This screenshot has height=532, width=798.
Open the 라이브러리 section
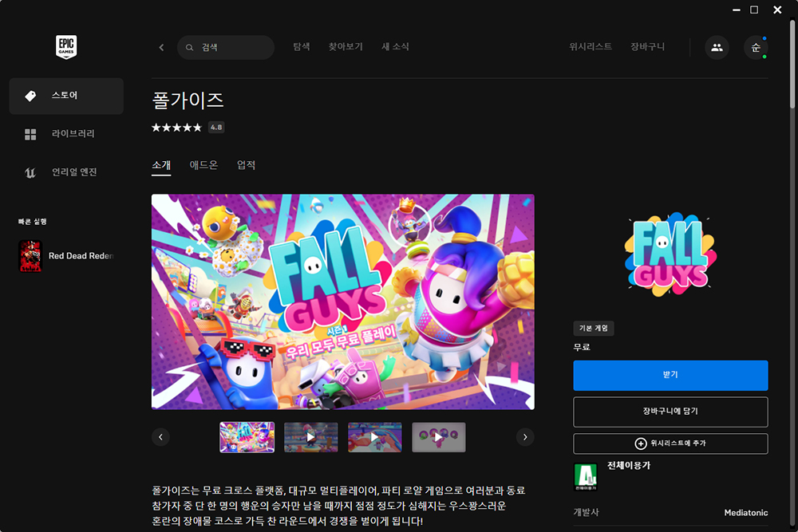(66, 134)
